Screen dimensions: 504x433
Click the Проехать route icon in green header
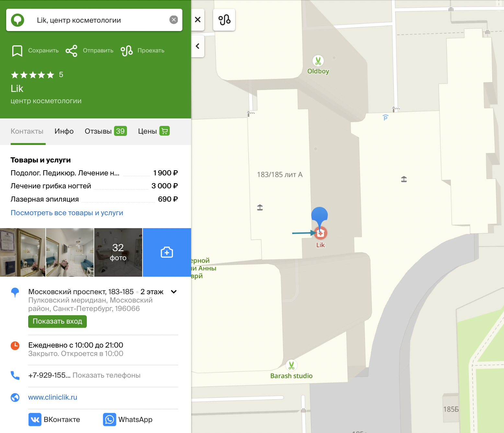click(127, 51)
